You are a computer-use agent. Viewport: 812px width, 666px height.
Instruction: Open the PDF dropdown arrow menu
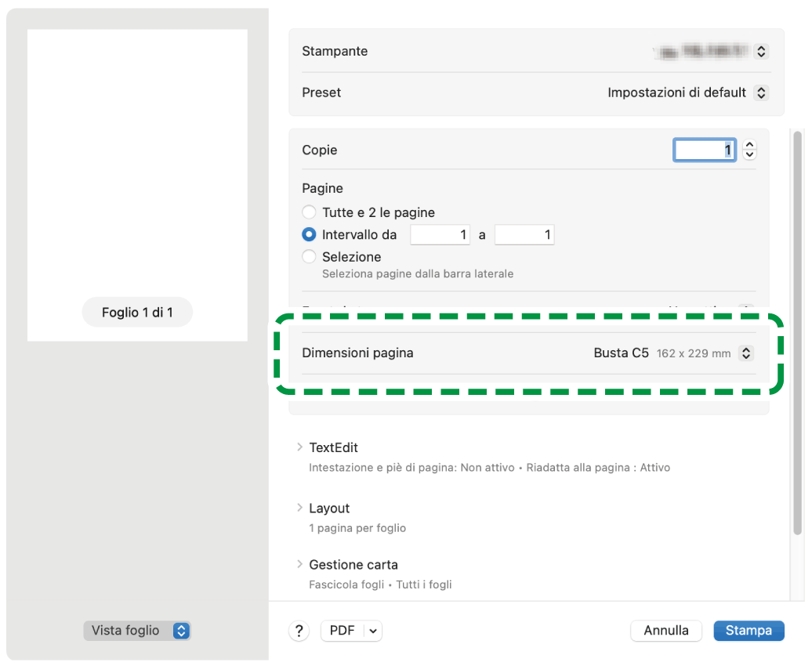point(373,631)
